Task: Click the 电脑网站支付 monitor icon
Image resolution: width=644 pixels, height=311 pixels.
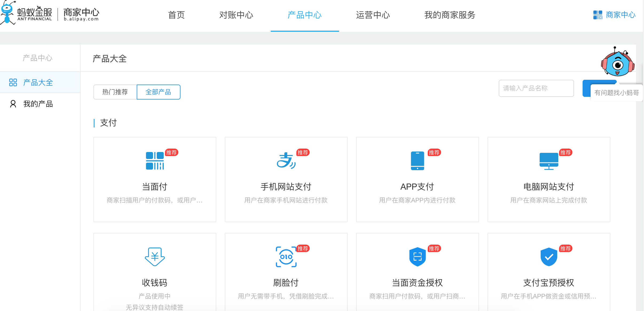Action: pyautogui.click(x=549, y=161)
